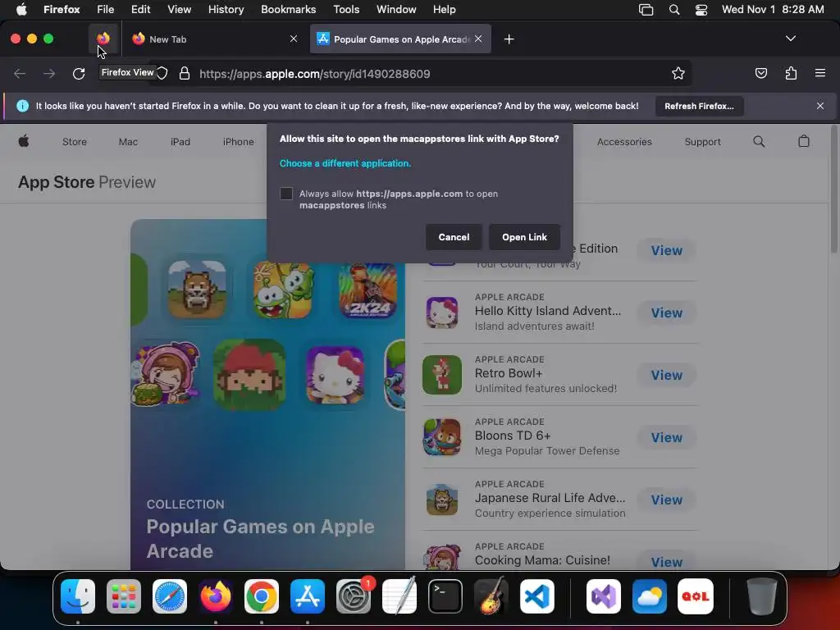840x630 pixels.
Task: Click the site lock security icon
Action: click(185, 73)
